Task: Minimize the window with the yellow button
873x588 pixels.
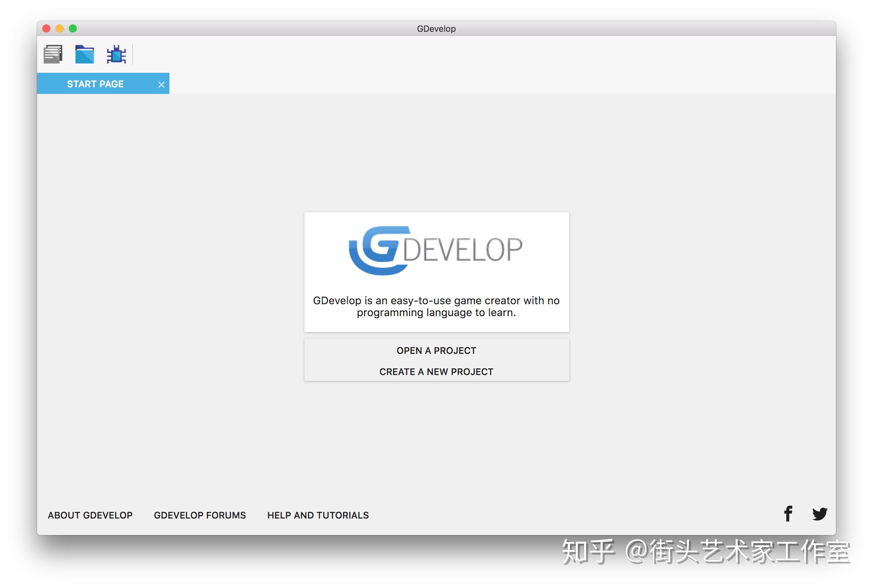Action: click(60, 28)
